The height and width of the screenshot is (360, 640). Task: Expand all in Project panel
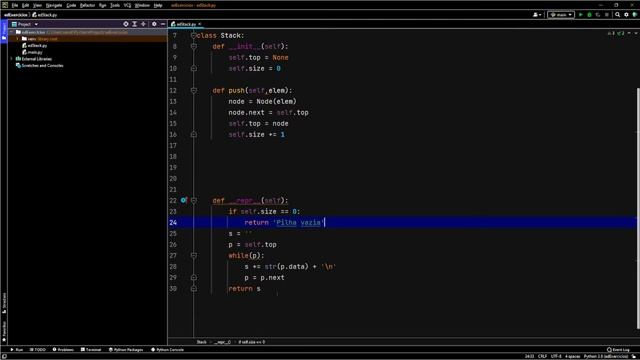tap(134, 24)
